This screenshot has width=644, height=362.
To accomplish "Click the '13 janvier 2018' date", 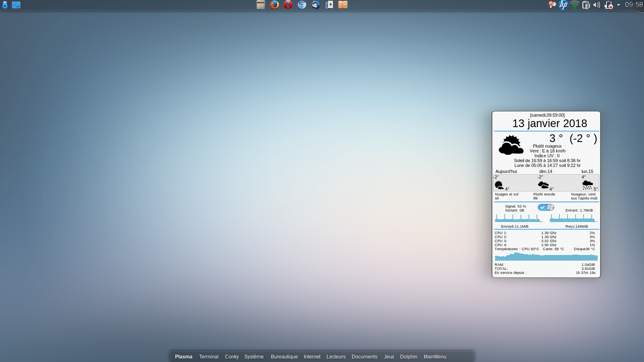I will click(x=549, y=123).
